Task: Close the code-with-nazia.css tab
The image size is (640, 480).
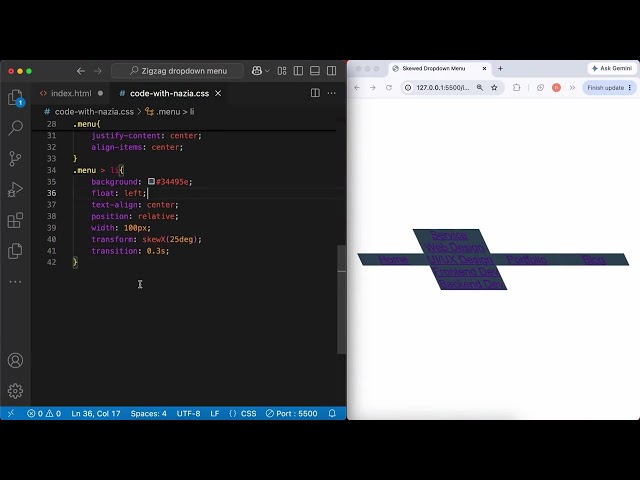Action: click(x=218, y=93)
